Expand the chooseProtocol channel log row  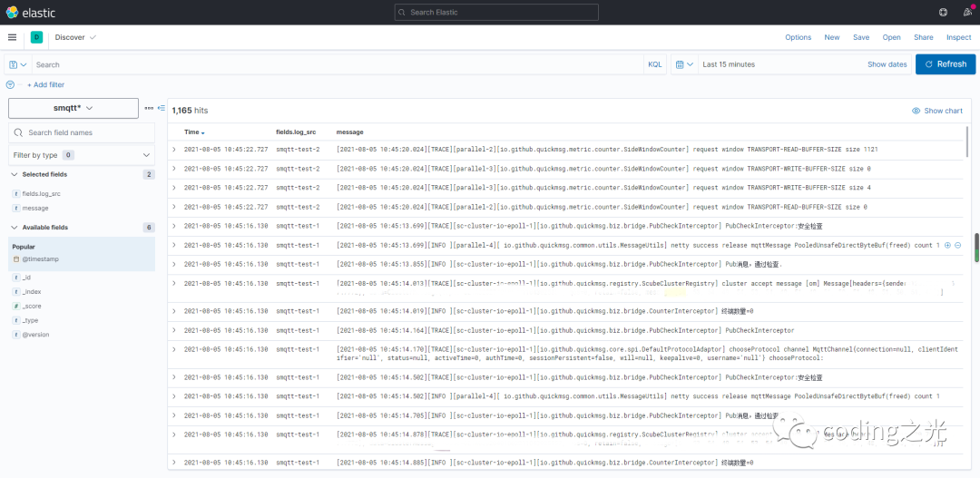tap(174, 349)
